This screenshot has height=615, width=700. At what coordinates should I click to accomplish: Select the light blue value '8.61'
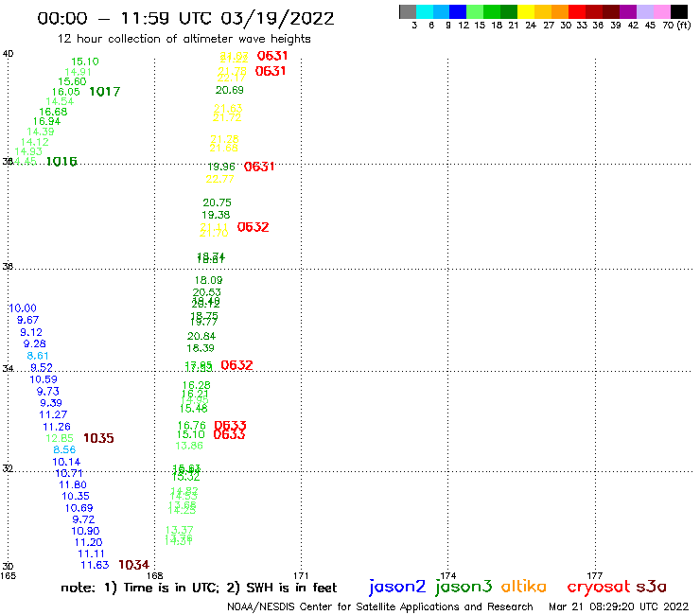coord(38,356)
